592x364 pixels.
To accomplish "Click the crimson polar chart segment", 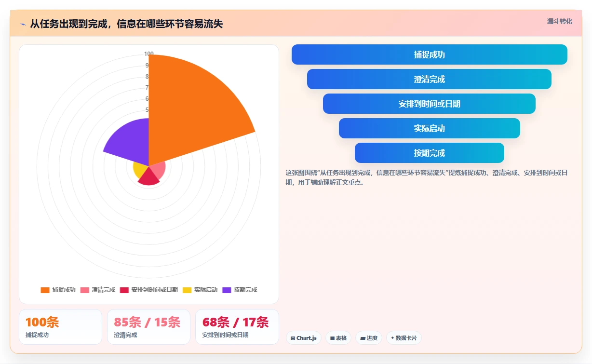I will tap(149, 178).
